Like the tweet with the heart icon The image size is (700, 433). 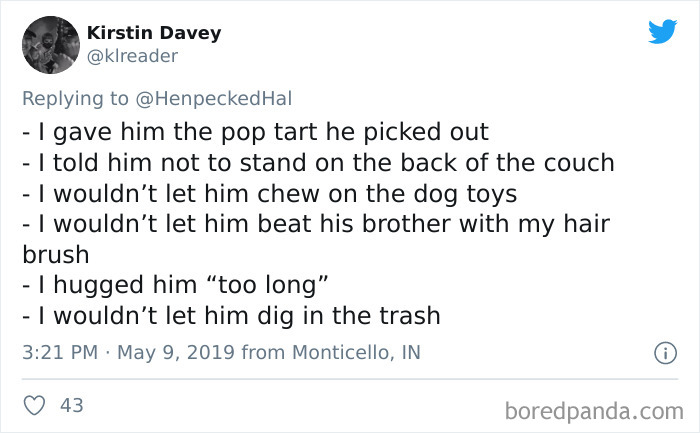tap(33, 405)
